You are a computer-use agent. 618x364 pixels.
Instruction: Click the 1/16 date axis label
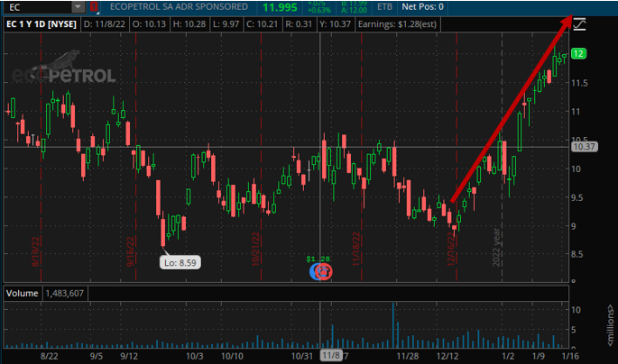570,356
